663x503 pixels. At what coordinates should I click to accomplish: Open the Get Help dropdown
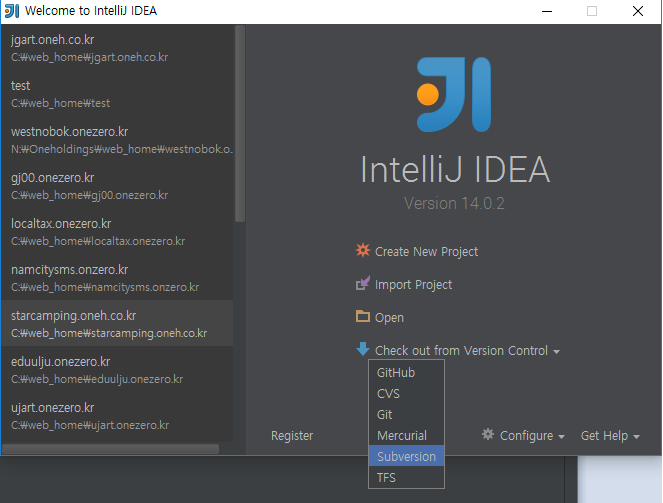pyautogui.click(x=610, y=436)
